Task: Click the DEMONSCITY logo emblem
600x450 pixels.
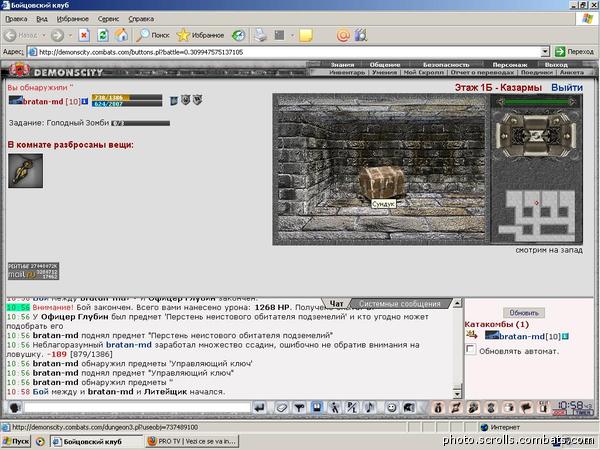Action: click(x=19, y=70)
